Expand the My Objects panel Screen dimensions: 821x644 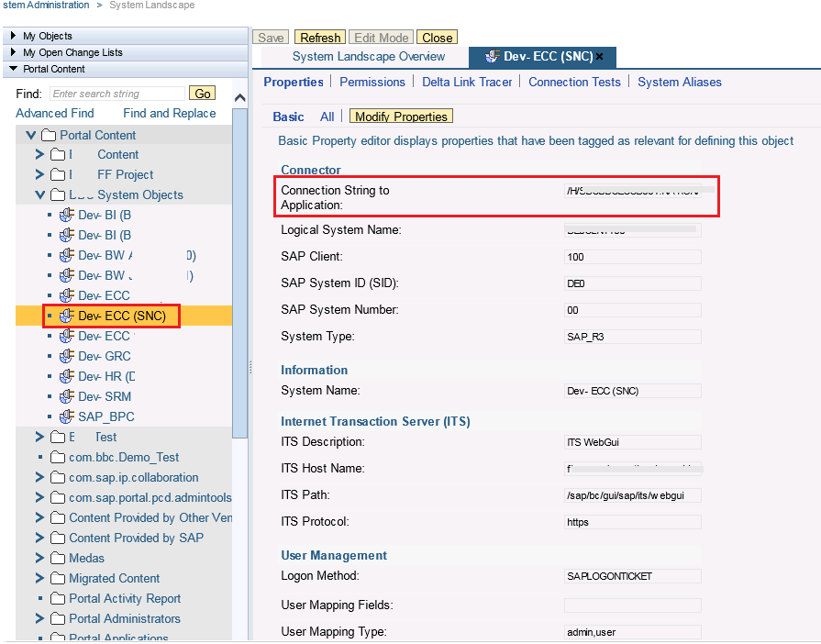point(13,36)
